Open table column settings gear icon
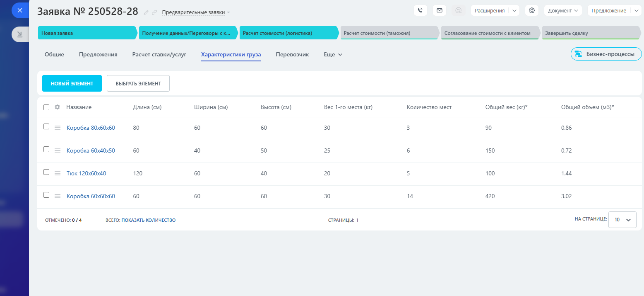 58,107
